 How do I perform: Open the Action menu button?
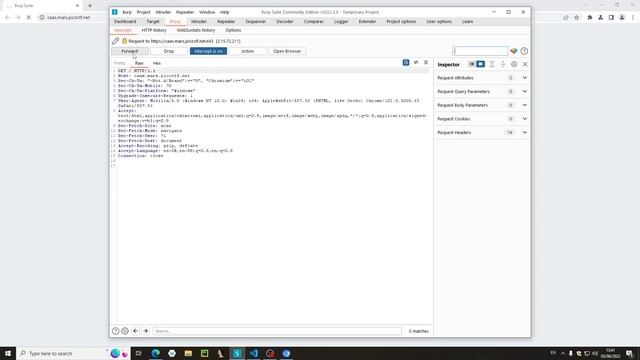click(247, 51)
